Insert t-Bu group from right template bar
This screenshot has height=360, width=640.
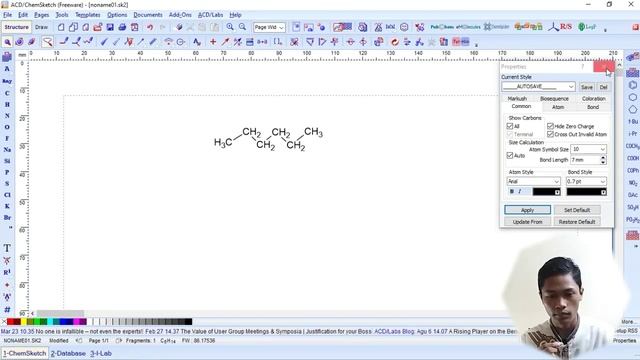[633, 122]
